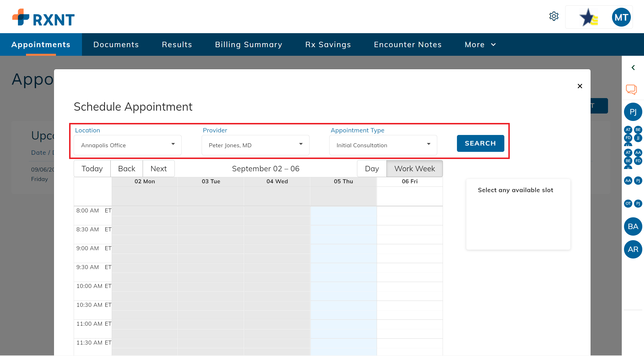This screenshot has height=356, width=644.
Task: Open the AA and PJ group chat
Action: click(x=633, y=180)
